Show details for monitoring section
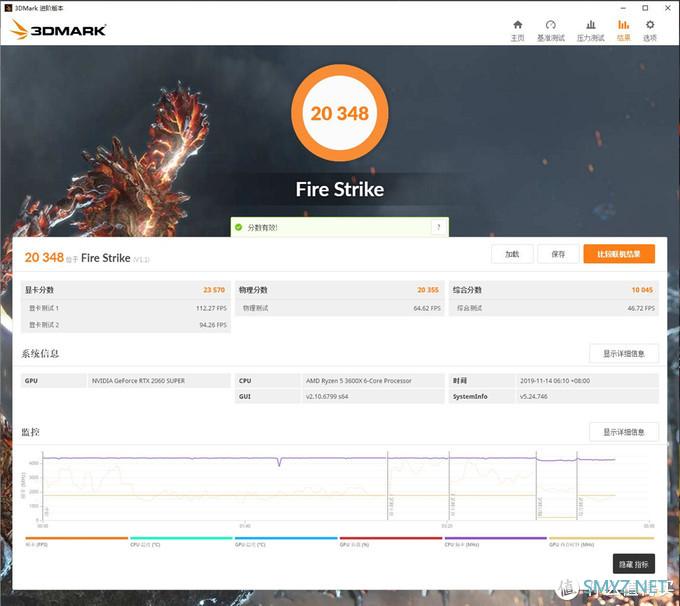 coord(624,432)
